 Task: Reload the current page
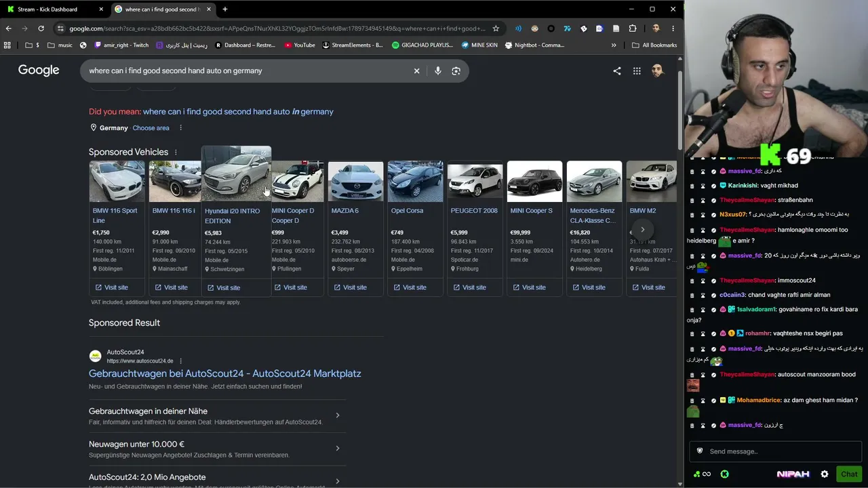pyautogui.click(x=41, y=28)
